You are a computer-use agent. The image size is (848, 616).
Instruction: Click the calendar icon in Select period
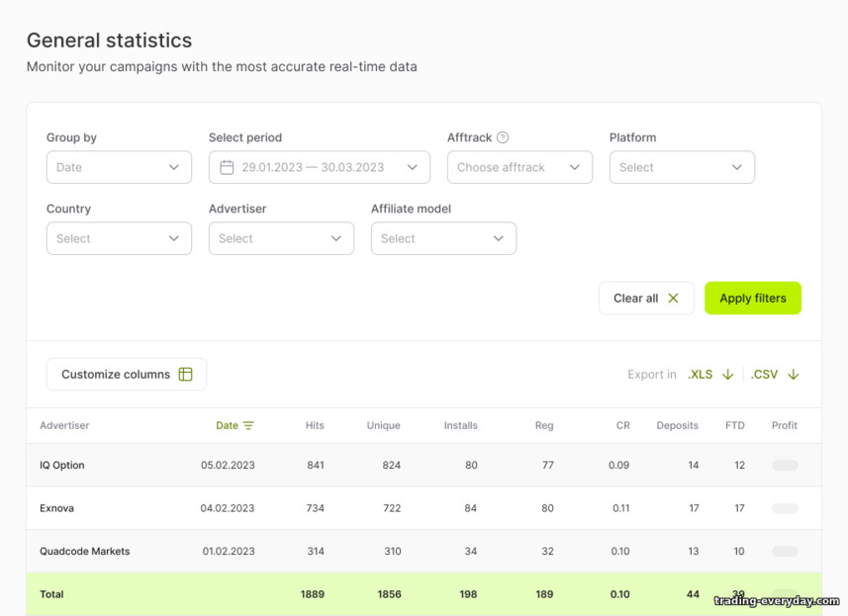(227, 167)
